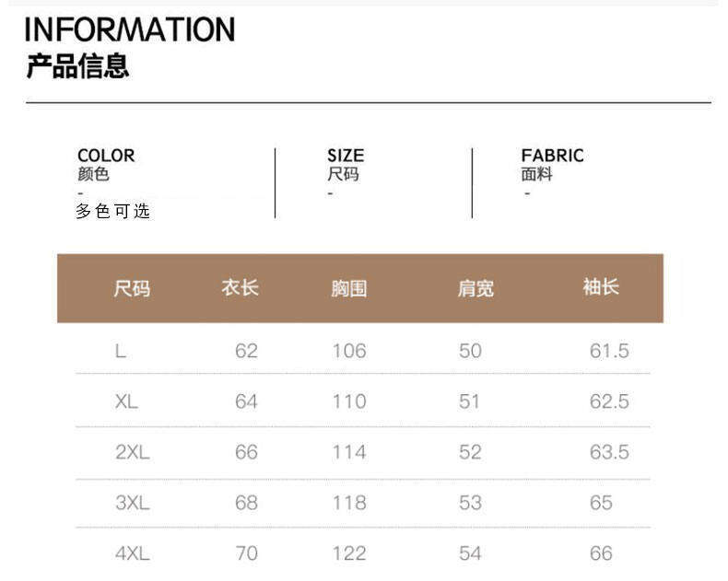
Task: Click the 106 bust value in row L
Action: 349,351
